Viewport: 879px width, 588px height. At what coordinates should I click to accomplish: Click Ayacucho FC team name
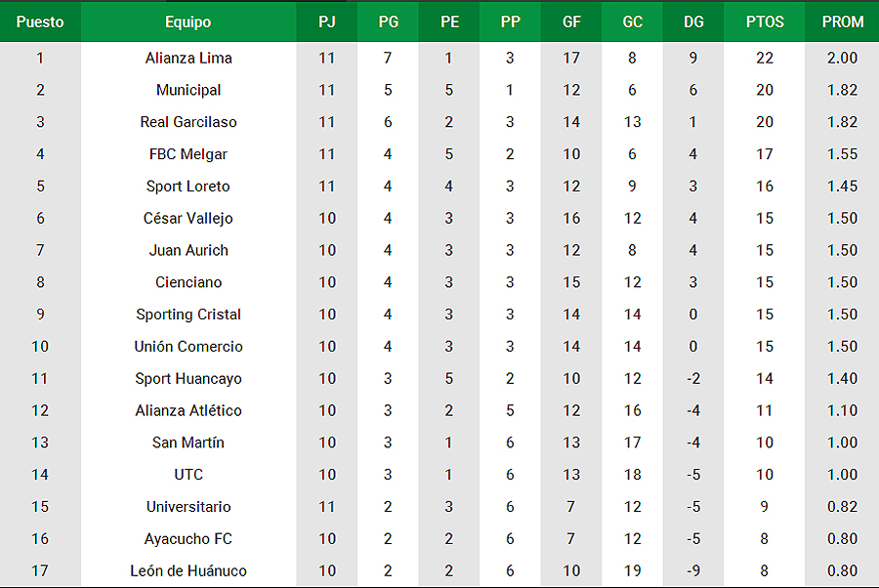pyautogui.click(x=188, y=538)
